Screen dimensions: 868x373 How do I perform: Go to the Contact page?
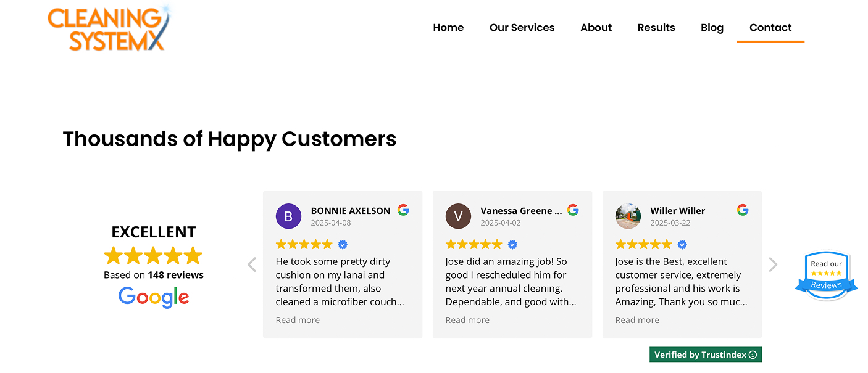click(x=770, y=28)
